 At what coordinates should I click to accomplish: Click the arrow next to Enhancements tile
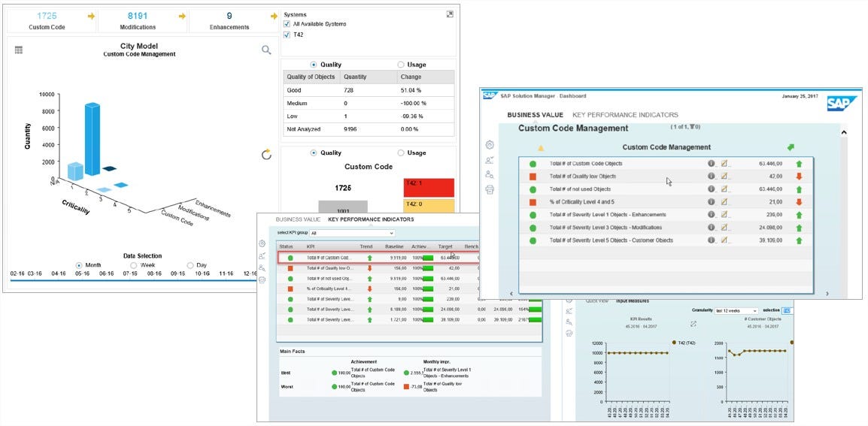point(274,16)
